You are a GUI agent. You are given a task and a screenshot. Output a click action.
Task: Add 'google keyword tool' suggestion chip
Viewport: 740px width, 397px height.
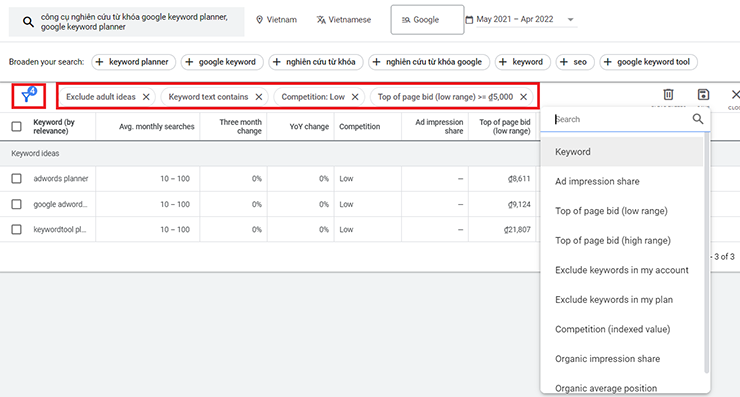click(648, 62)
